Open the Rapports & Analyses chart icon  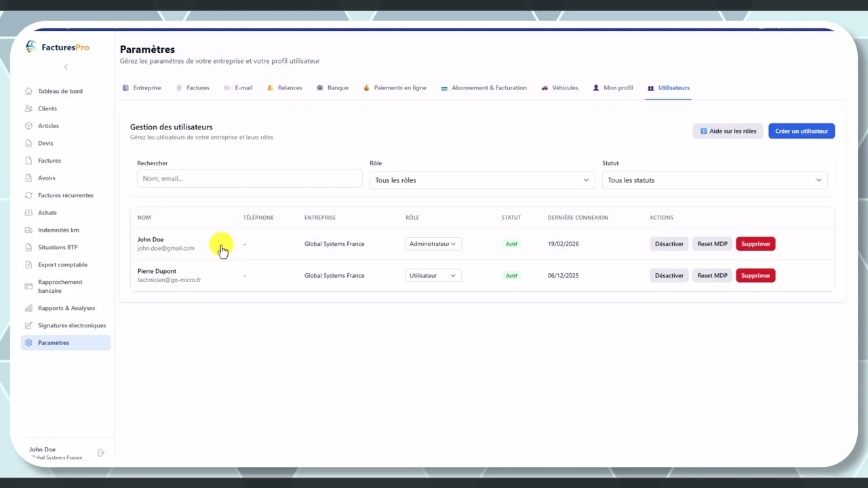coord(28,308)
